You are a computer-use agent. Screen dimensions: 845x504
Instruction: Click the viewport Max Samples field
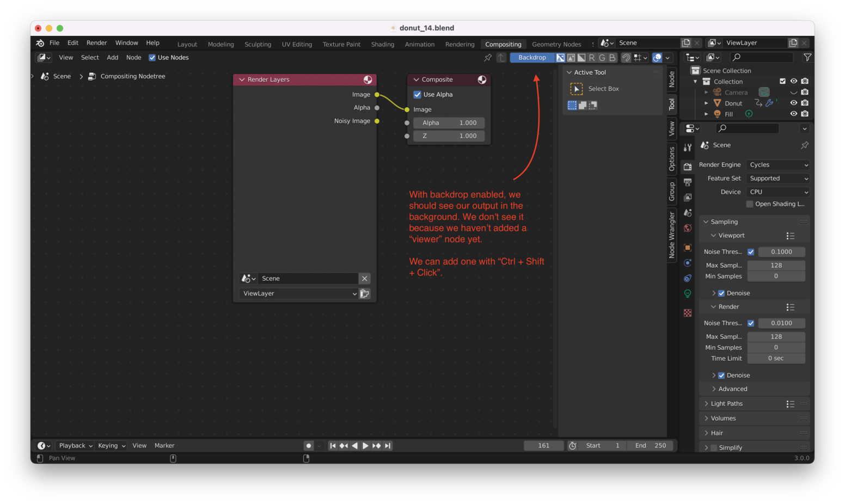click(776, 266)
